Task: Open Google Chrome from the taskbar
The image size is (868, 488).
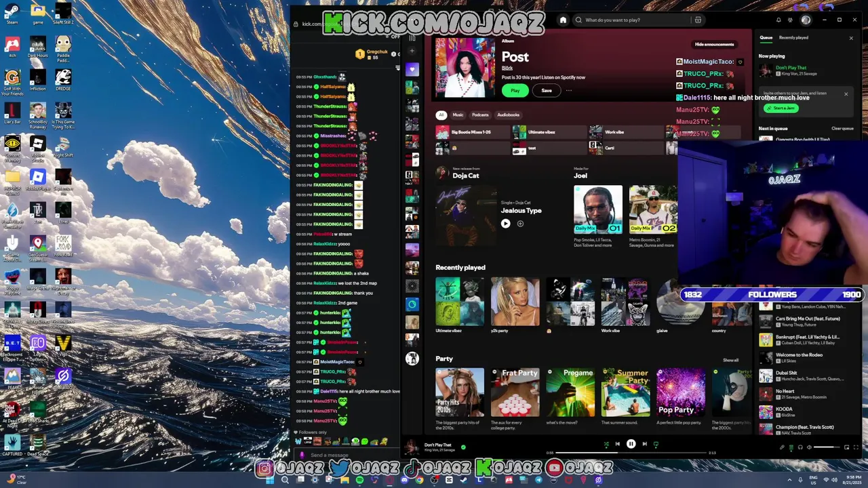Action: coord(419,480)
